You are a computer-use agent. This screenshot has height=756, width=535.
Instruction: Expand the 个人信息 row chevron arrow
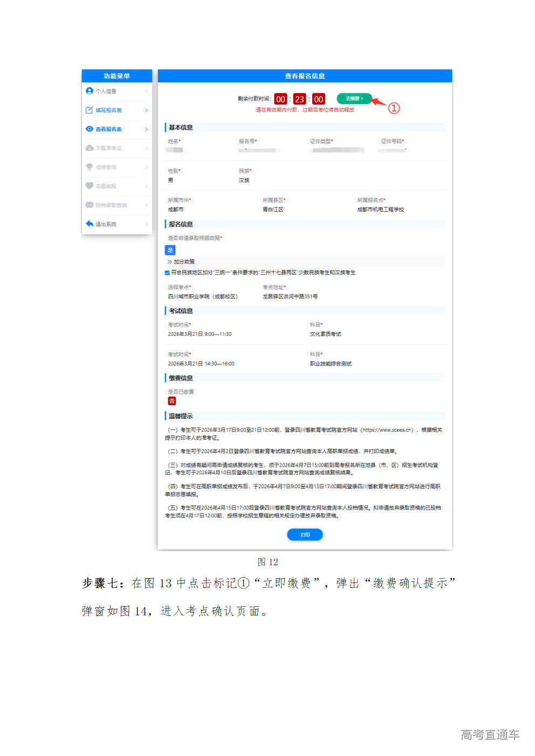click(146, 92)
